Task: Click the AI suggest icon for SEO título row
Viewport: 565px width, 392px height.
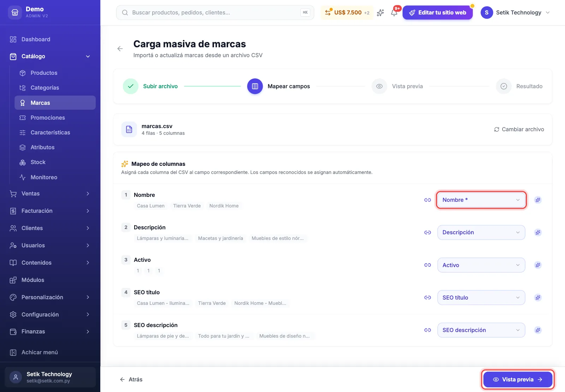Action: coord(538,297)
